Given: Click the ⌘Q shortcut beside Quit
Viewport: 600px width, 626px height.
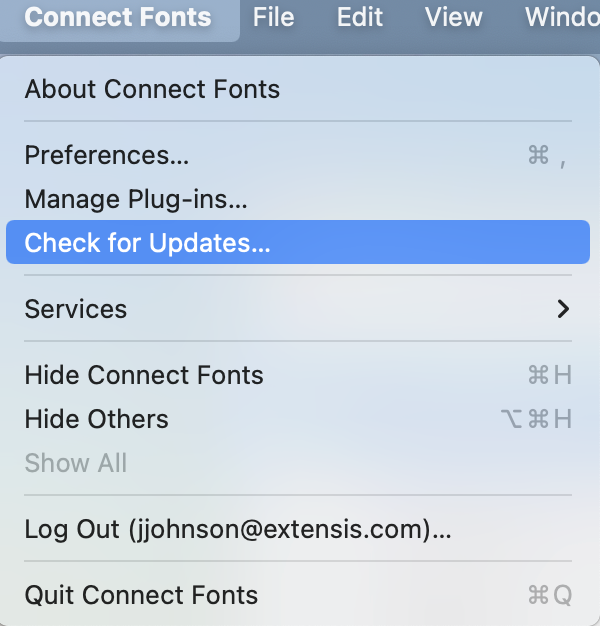Looking at the screenshot, I should click(x=549, y=595).
